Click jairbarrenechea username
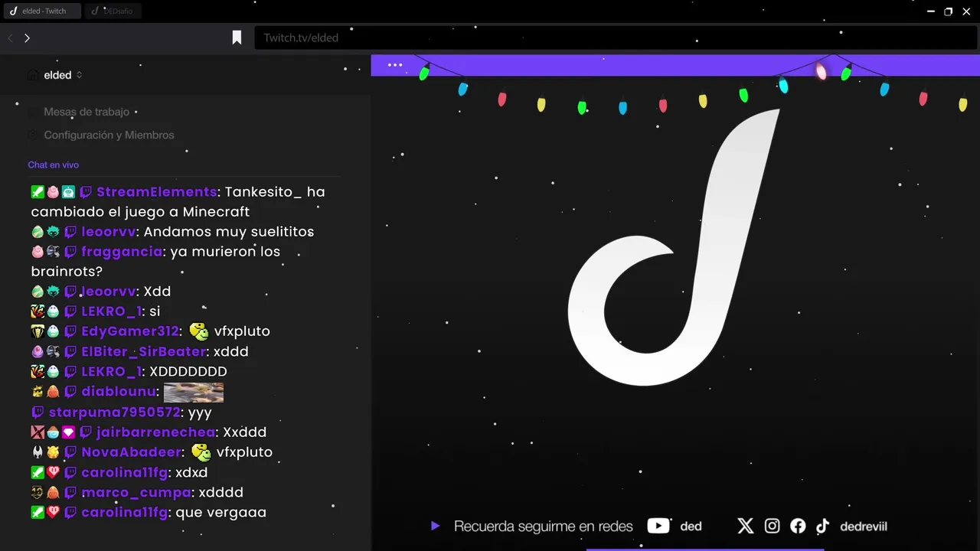Screen dimensions: 980x551 [156, 432]
